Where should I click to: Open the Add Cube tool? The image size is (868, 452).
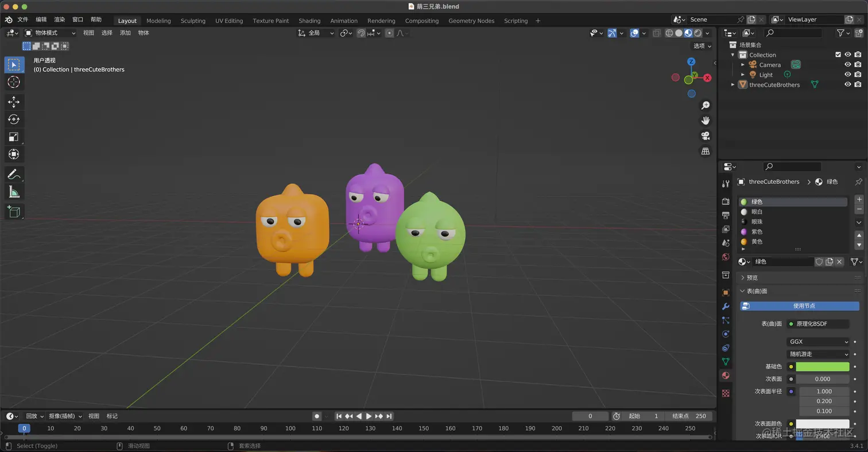(14, 211)
